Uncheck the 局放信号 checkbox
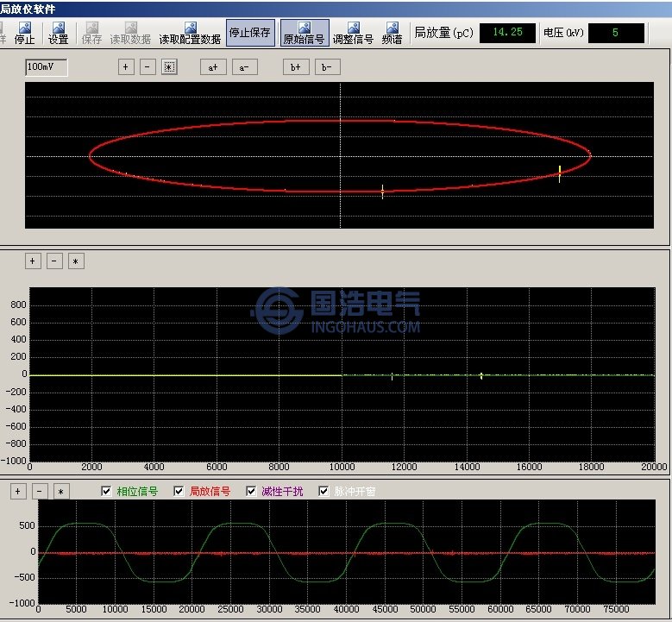This screenshot has height=622, width=672. 179,492
